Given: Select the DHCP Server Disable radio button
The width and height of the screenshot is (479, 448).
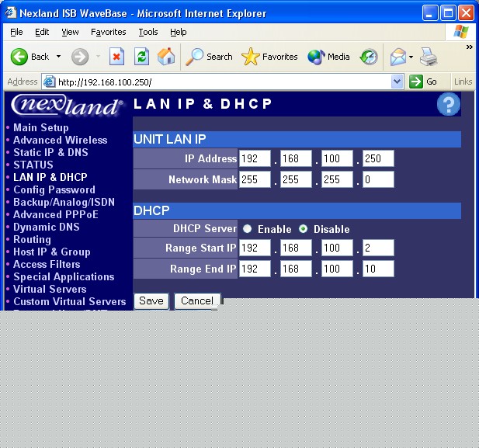Looking at the screenshot, I should [x=303, y=229].
